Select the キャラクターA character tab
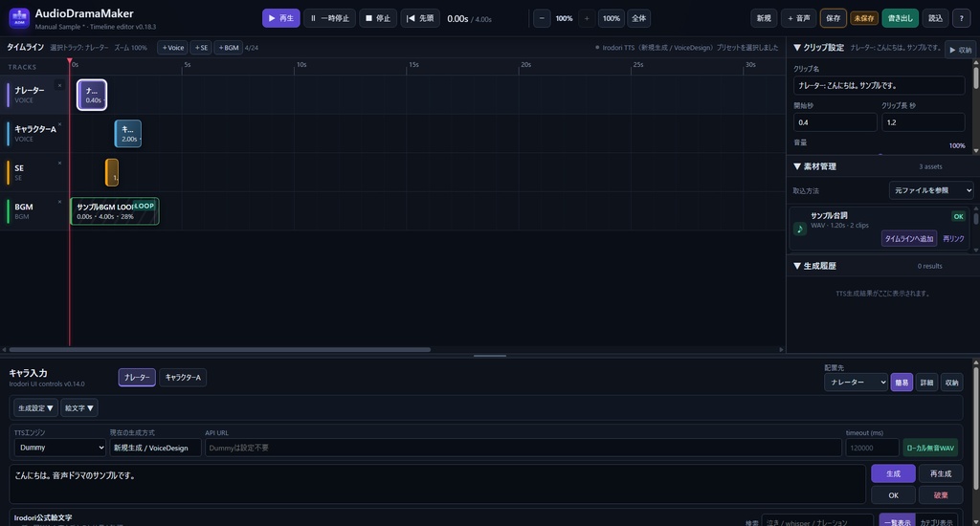980x526 pixels. tap(183, 378)
